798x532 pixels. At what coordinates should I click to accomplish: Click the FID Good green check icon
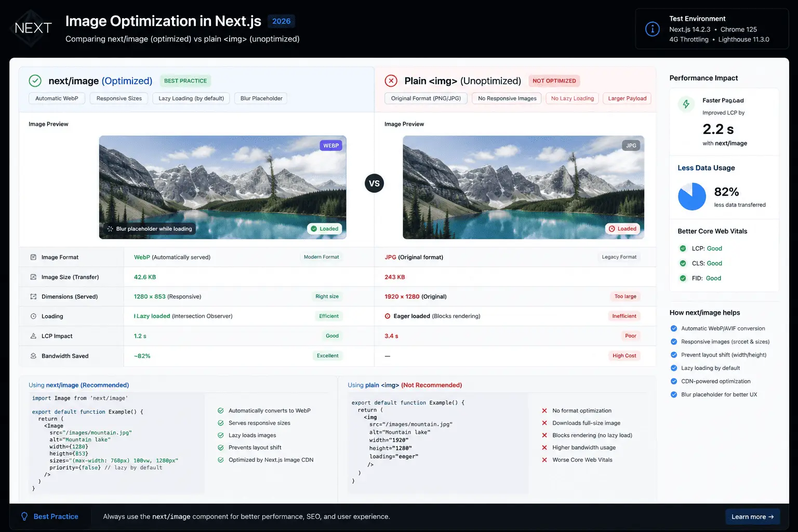tap(683, 278)
